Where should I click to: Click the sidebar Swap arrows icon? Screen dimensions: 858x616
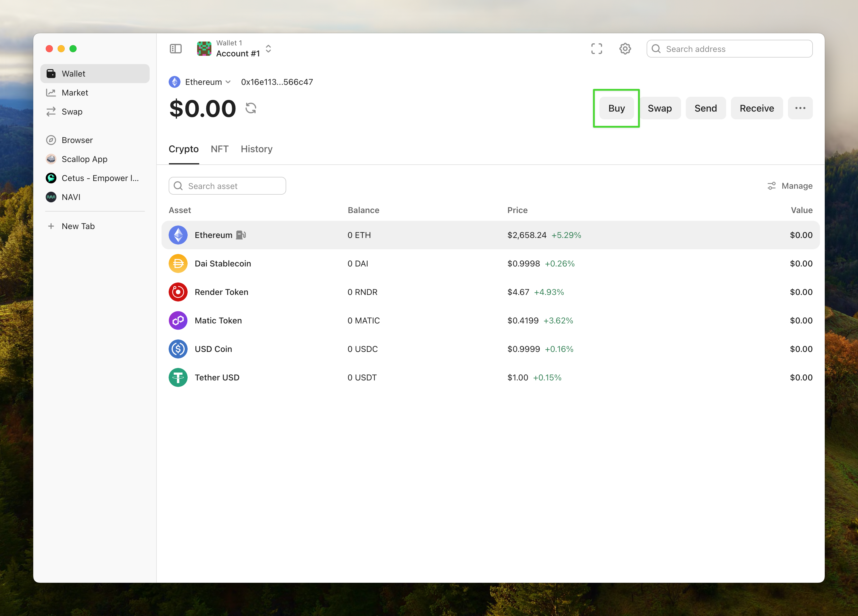click(51, 112)
